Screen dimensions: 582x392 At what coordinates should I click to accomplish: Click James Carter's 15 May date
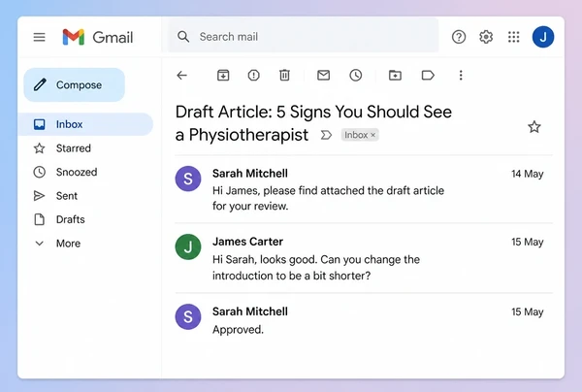point(528,242)
